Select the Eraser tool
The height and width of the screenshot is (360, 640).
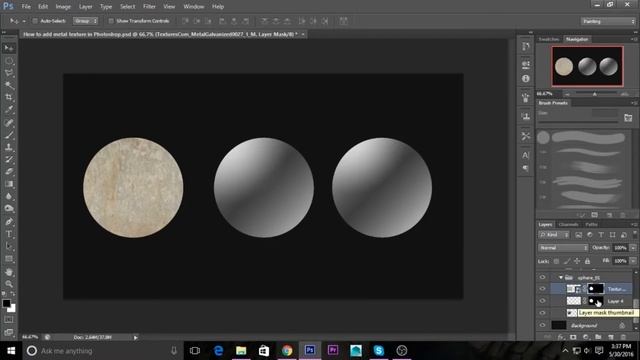(9, 171)
